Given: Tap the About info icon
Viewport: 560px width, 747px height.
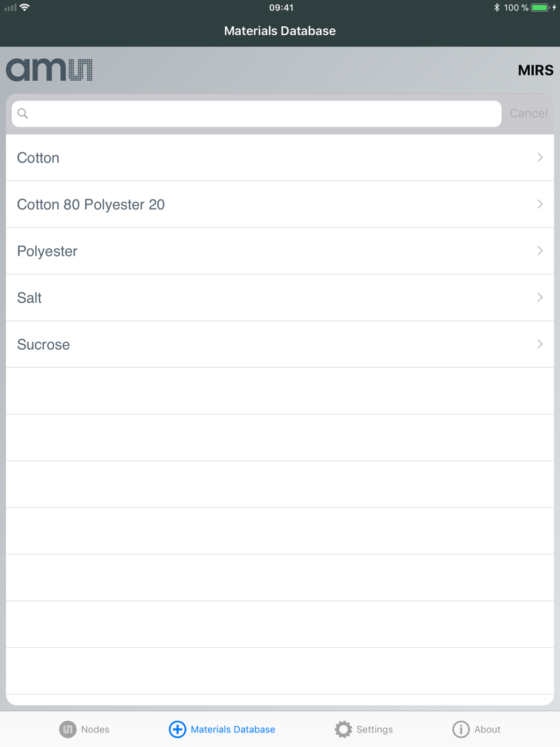Looking at the screenshot, I should pos(461,729).
